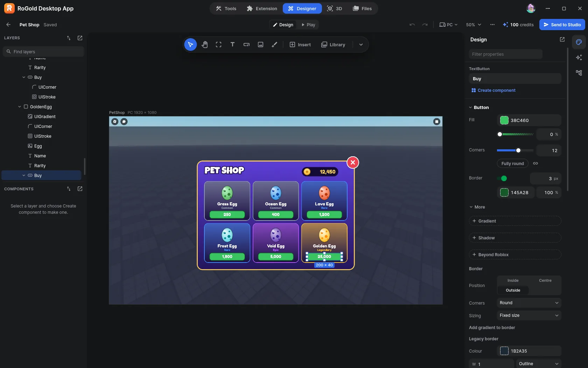Click the link corners icon

(x=535, y=163)
